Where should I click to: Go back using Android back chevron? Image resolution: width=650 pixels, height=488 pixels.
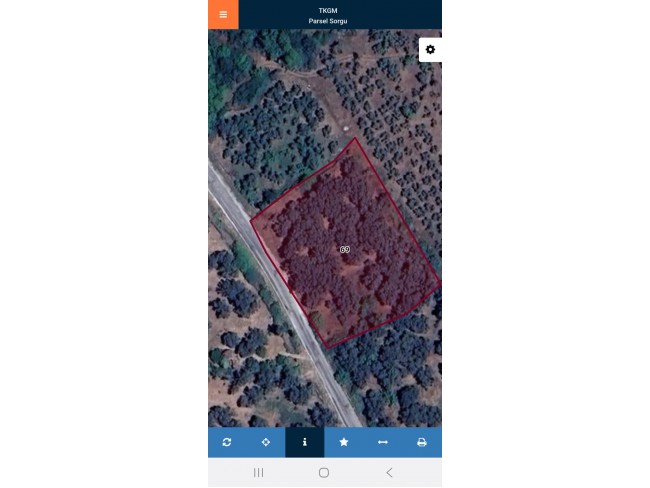coord(389,472)
